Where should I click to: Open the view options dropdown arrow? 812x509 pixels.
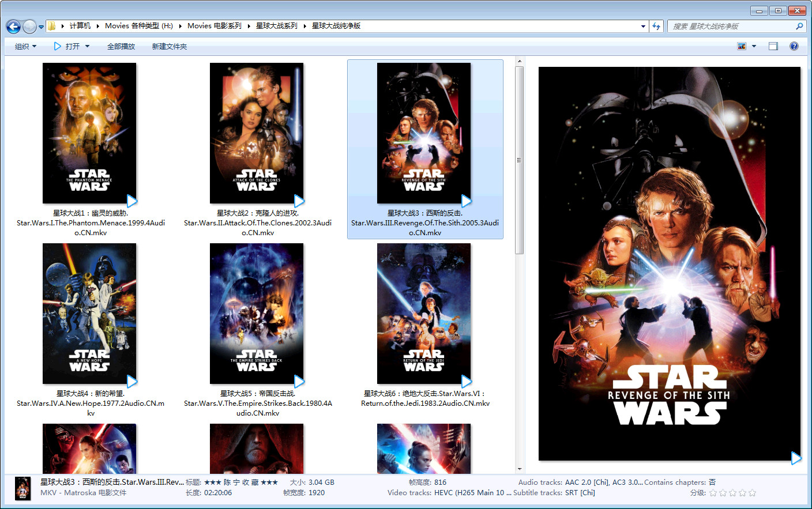click(x=754, y=46)
